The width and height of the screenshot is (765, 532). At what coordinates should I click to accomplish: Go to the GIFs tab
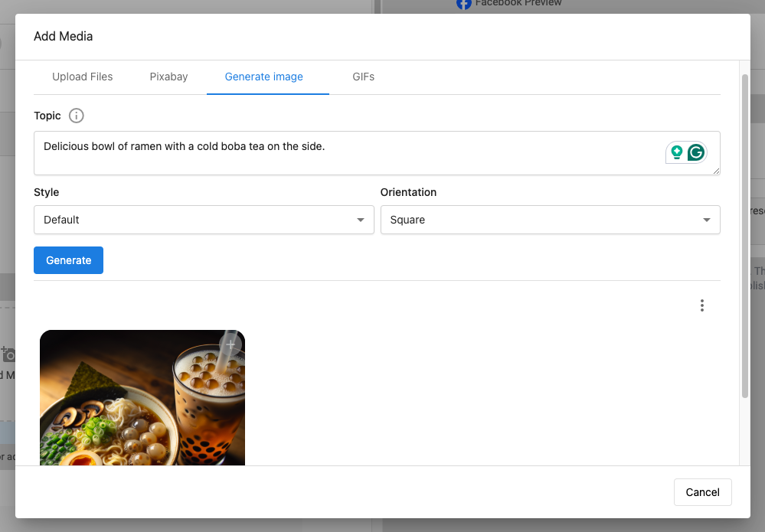click(x=363, y=77)
